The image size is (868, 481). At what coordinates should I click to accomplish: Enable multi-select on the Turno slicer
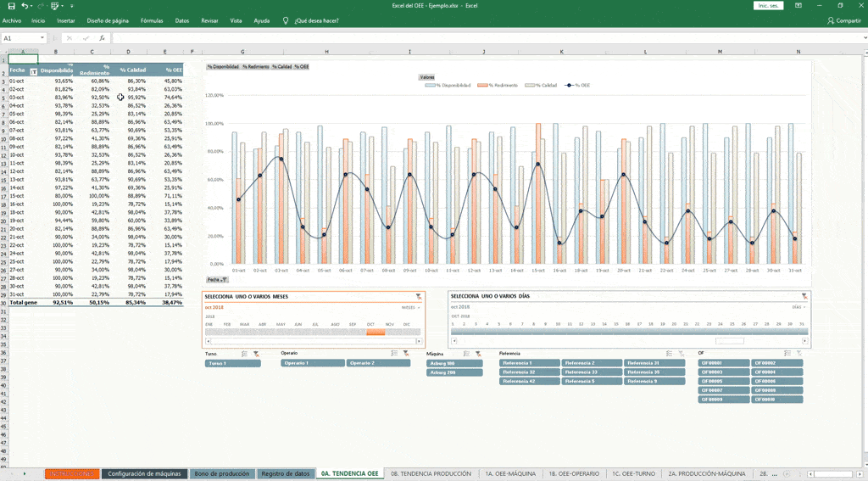(x=245, y=354)
